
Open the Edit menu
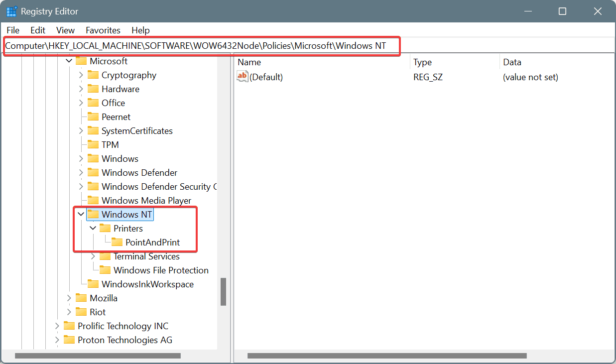pos(38,30)
